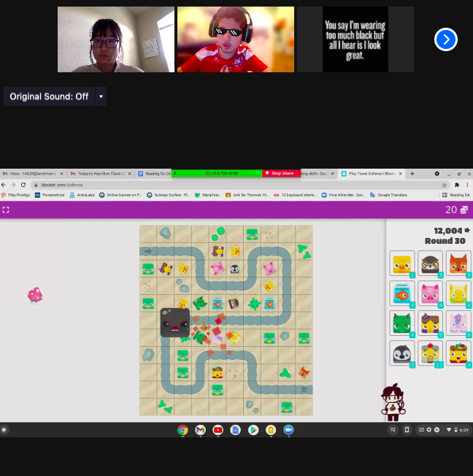Image resolution: width=473 pixels, height=476 pixels.
Task: Stop Share in the Zoom sharing bar
Action: pos(281,173)
